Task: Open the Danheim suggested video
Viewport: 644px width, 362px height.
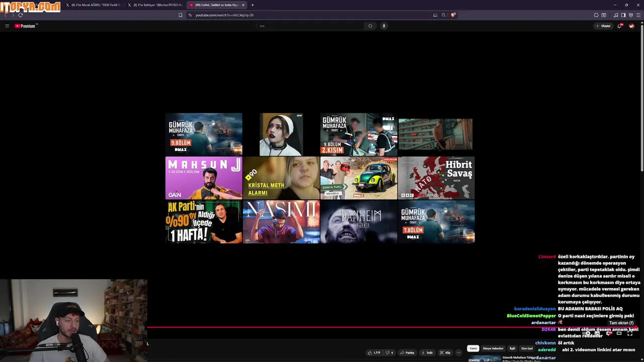Action: pyautogui.click(x=359, y=222)
